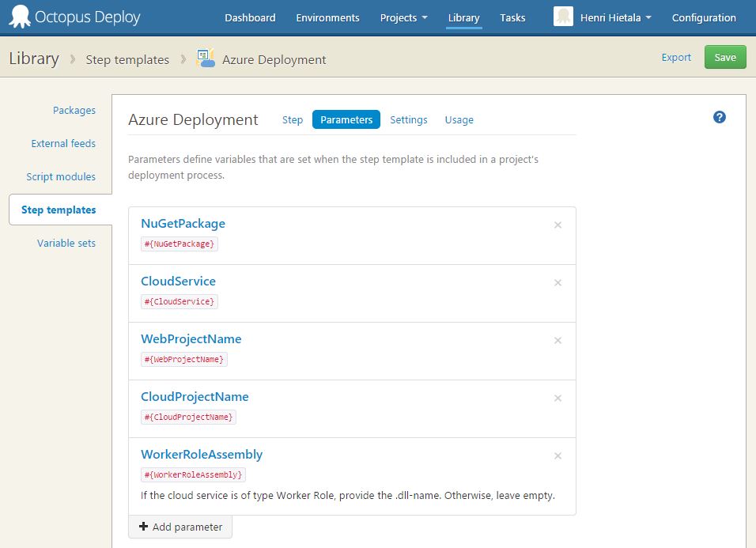Viewport: 756px width, 548px height.
Task: Open Variable sets in the sidebar
Action: [x=66, y=243]
